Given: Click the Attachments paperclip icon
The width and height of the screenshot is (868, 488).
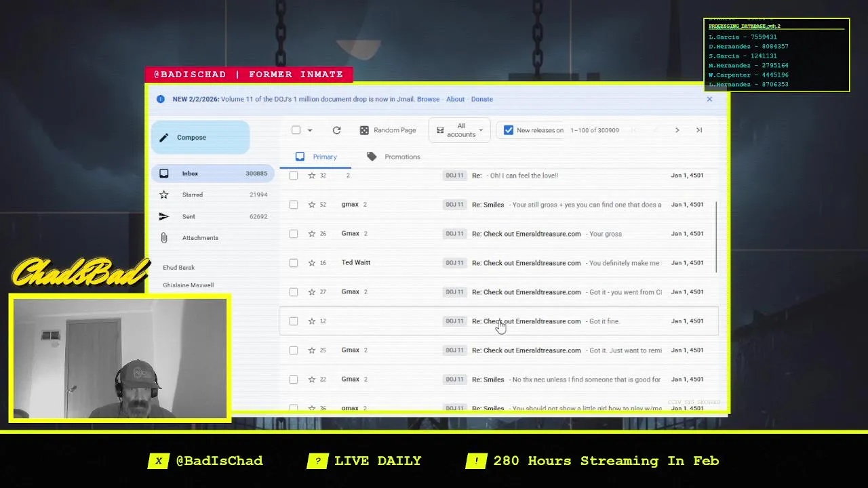Looking at the screenshot, I should [x=164, y=238].
